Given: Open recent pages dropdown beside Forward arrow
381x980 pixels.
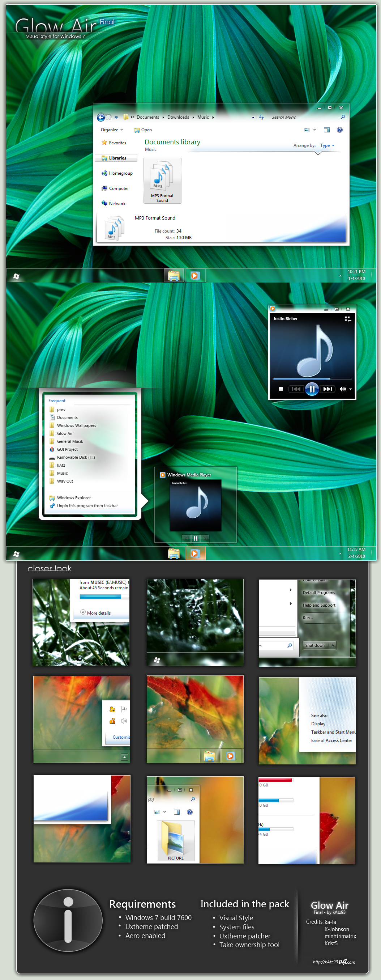Looking at the screenshot, I should coord(116,118).
